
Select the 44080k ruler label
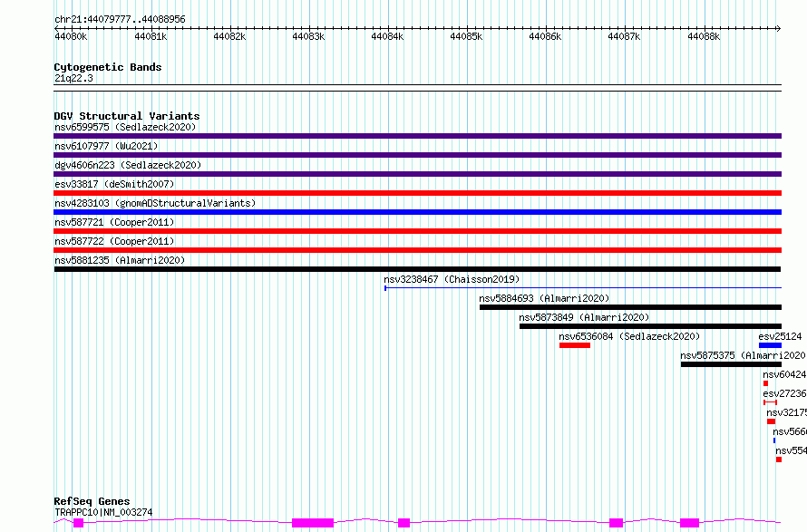(71, 36)
